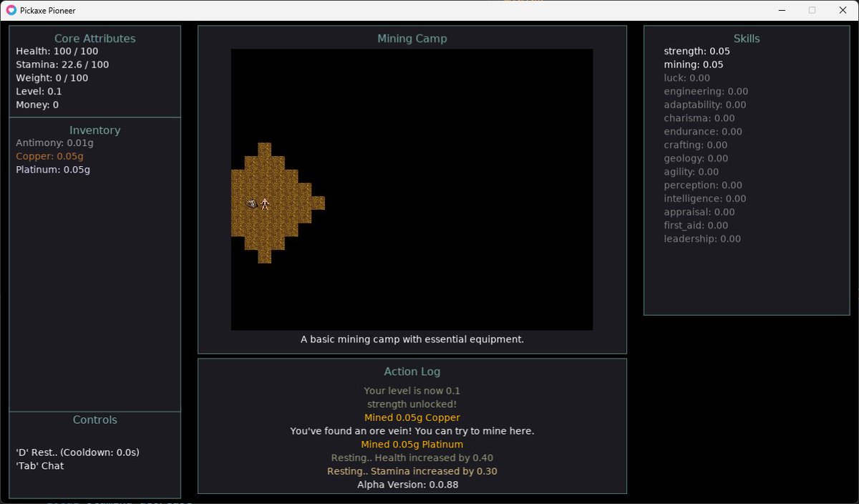
Task: Click the Stamina: 22.6 / 100 attribute
Action: (x=62, y=64)
